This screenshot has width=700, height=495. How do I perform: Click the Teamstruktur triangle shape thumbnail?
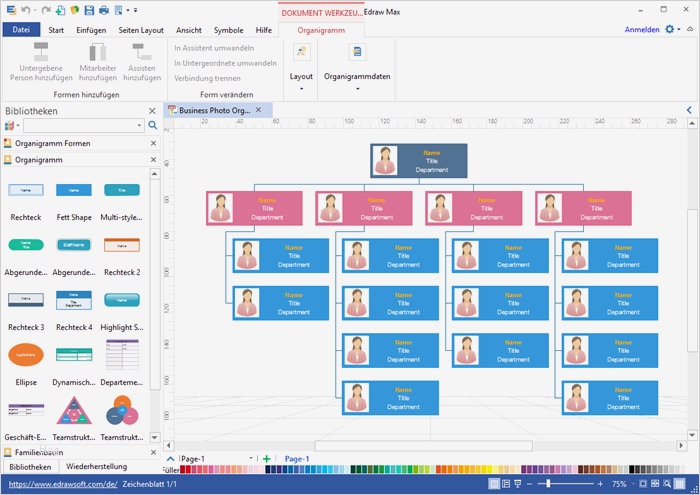coord(74,411)
